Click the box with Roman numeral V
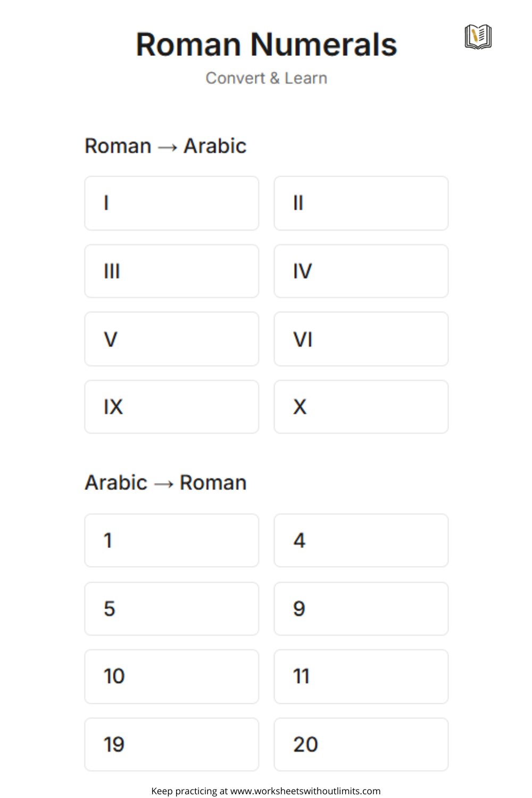The image size is (532, 798). [171, 339]
